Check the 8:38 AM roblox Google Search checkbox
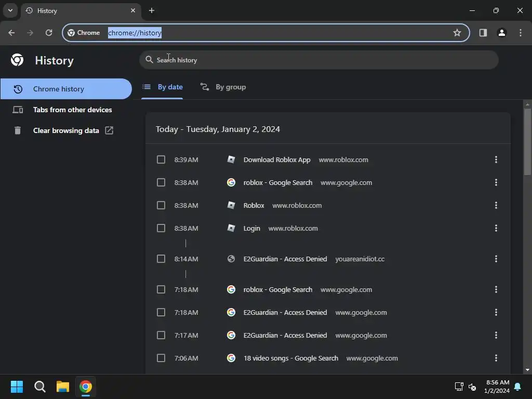The image size is (532, 399). coord(161,182)
